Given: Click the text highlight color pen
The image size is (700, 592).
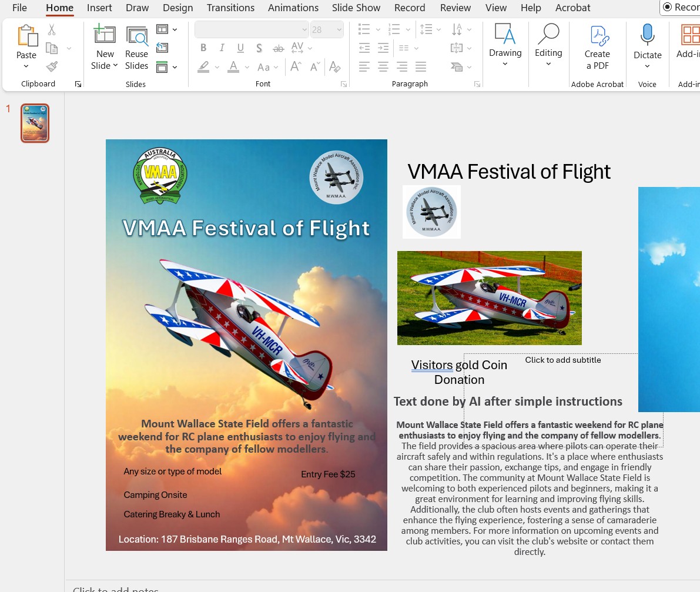Looking at the screenshot, I should point(203,67).
